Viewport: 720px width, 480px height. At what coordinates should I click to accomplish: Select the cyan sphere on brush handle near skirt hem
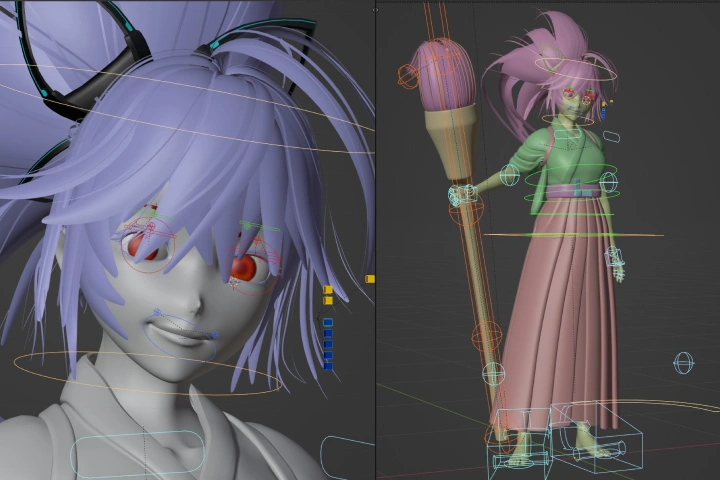(x=494, y=373)
